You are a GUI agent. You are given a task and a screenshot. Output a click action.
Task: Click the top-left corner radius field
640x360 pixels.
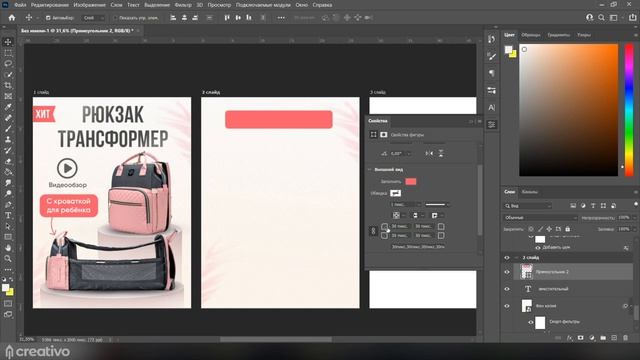pos(400,226)
